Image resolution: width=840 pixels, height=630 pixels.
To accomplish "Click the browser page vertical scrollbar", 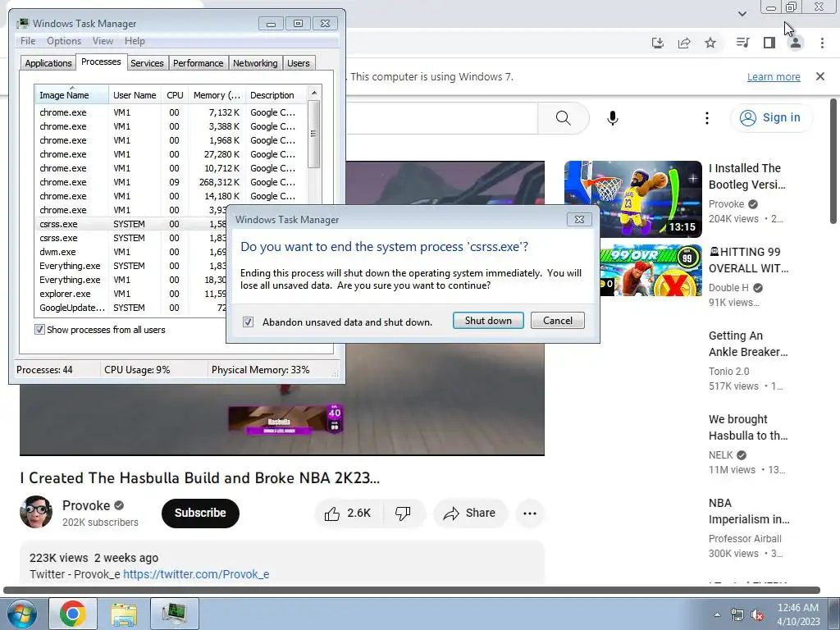I will point(833,161).
